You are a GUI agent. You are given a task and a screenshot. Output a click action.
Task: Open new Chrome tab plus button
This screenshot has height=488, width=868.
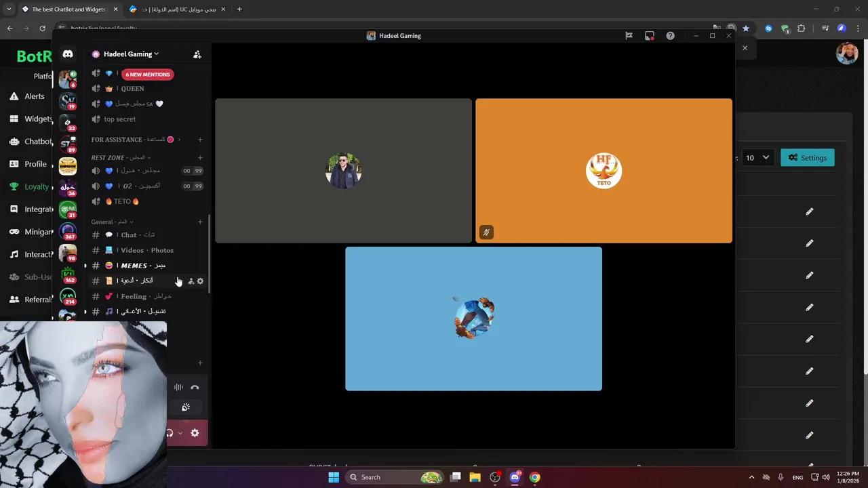(239, 9)
